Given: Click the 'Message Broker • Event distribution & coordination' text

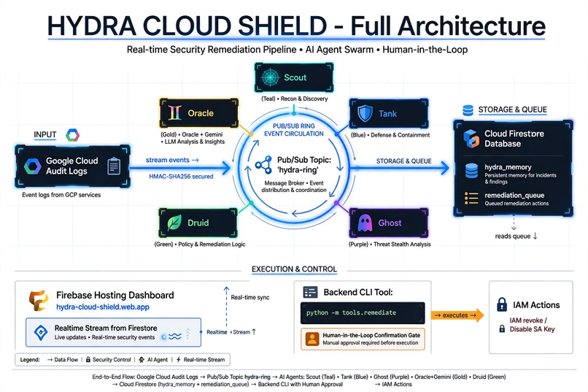Looking at the screenshot, I should click(x=293, y=186).
